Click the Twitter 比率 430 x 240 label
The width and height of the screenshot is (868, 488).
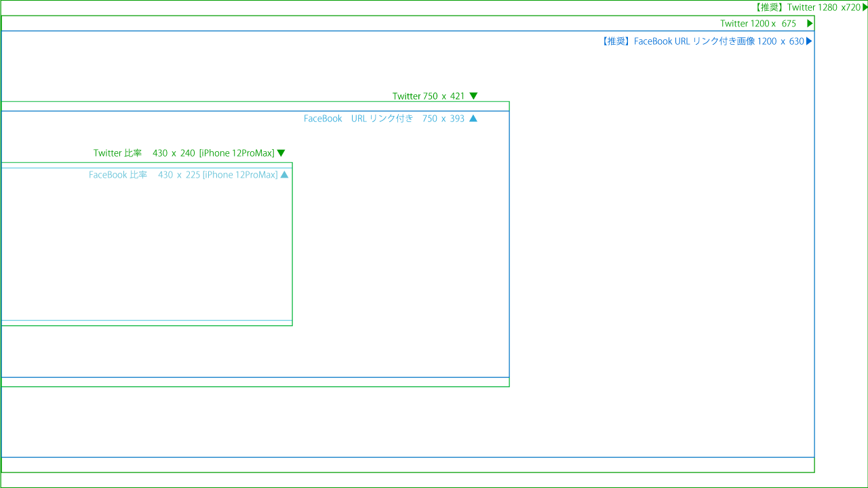coord(184,153)
